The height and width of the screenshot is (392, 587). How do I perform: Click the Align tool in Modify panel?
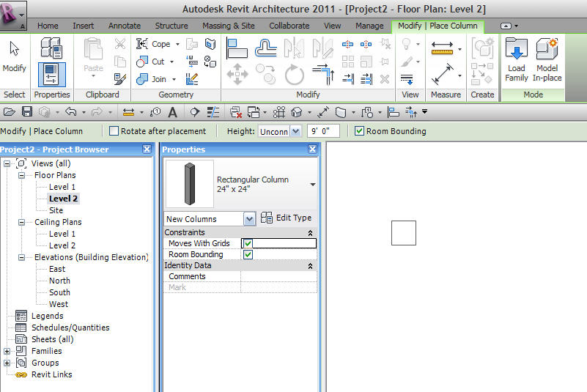(237, 48)
